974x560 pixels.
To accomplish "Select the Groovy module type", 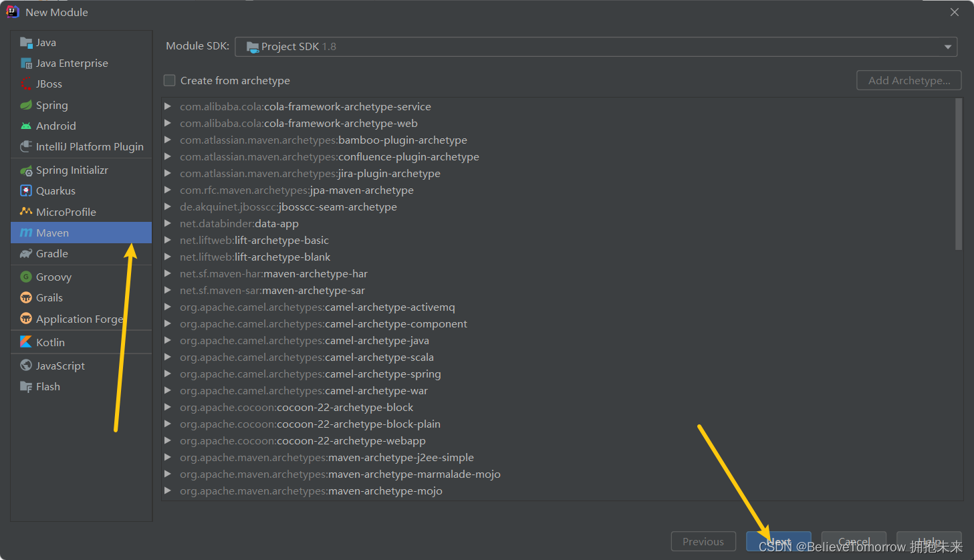I will pos(82,277).
